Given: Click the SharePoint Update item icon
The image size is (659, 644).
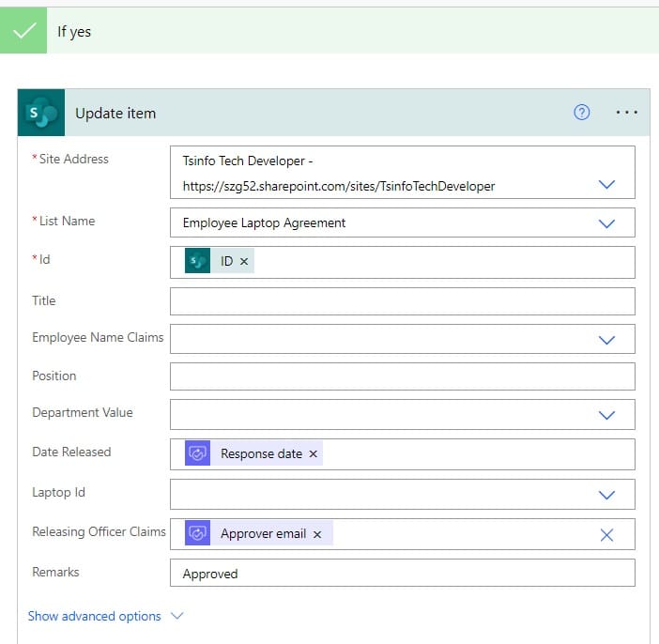Looking at the screenshot, I should click(41, 113).
